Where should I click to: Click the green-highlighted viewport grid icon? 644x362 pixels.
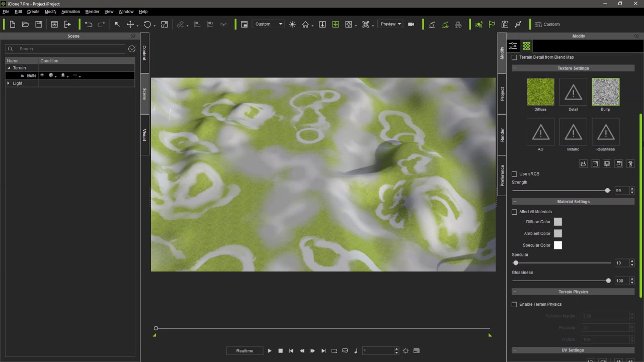pyautogui.click(x=336, y=24)
